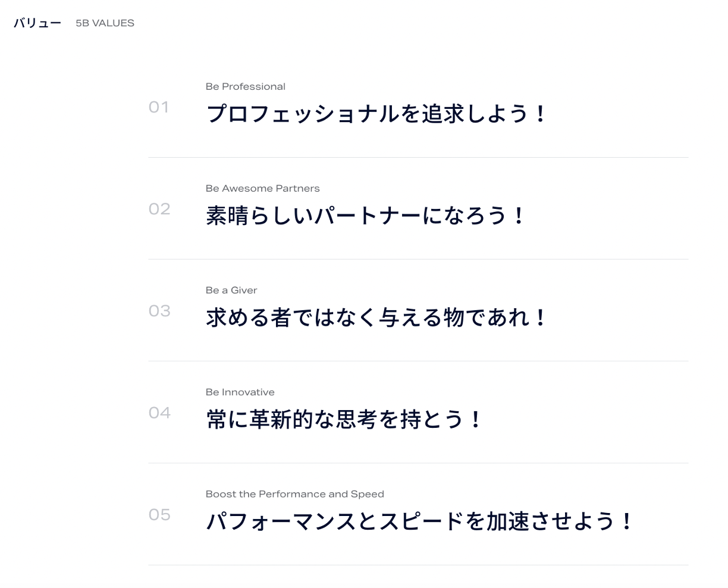Click the word スピード in value 05
Screen dimensions: 728x588
pyautogui.click(x=421, y=521)
